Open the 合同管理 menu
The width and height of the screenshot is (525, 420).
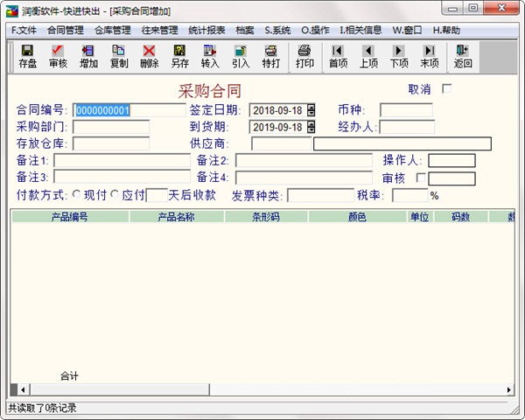[x=66, y=30]
